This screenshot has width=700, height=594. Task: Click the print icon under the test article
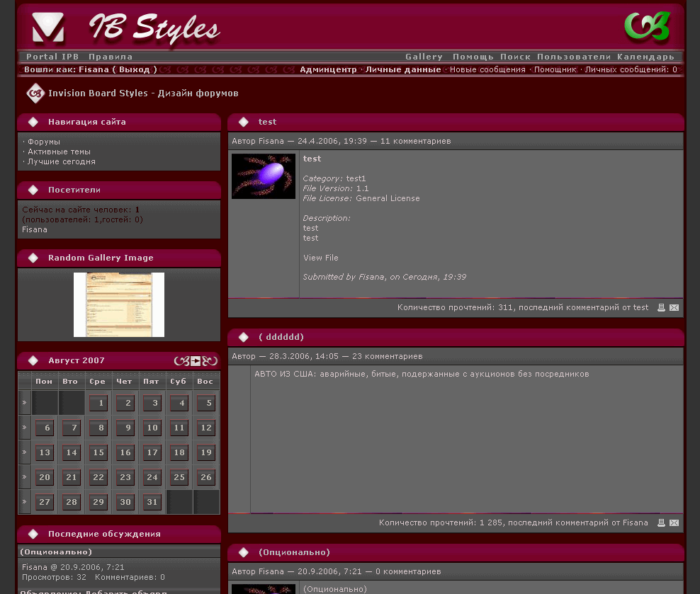click(x=661, y=308)
